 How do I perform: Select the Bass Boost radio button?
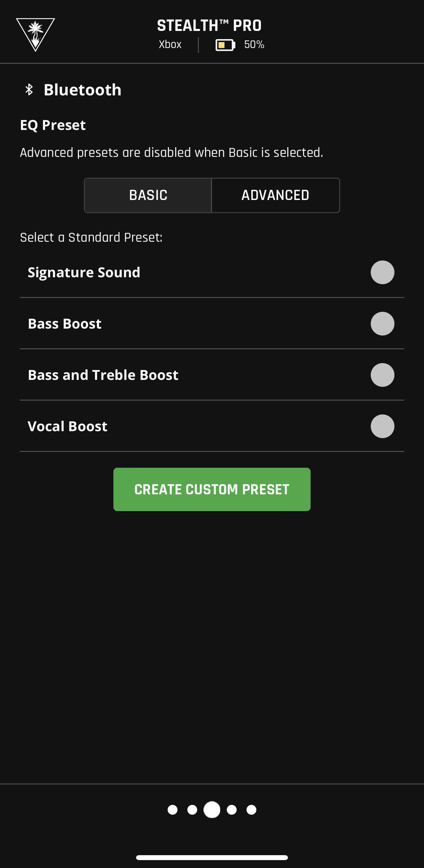click(x=382, y=323)
